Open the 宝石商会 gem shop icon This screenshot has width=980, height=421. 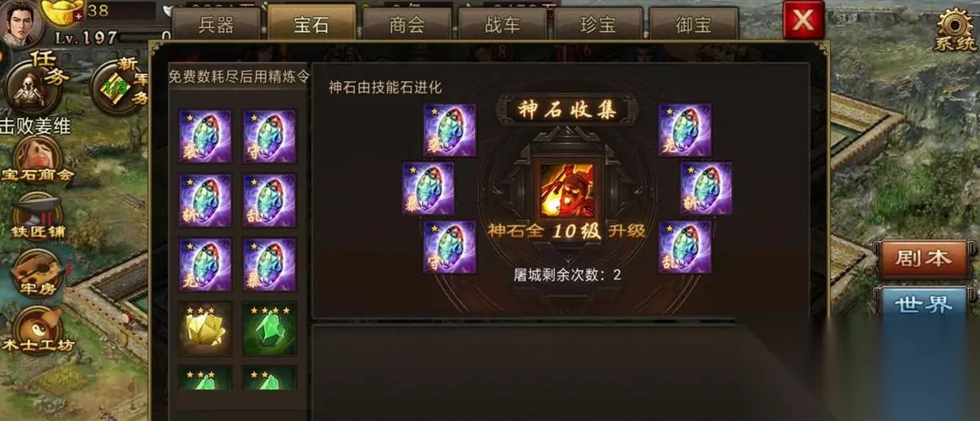(x=38, y=159)
